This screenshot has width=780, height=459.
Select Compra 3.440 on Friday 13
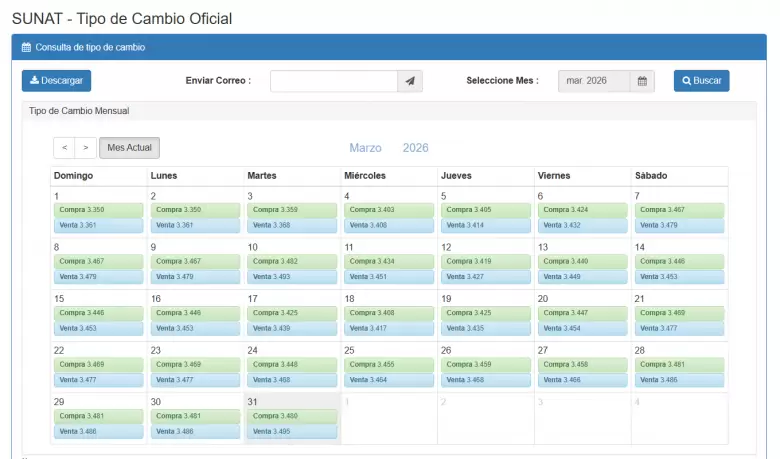[582, 261]
